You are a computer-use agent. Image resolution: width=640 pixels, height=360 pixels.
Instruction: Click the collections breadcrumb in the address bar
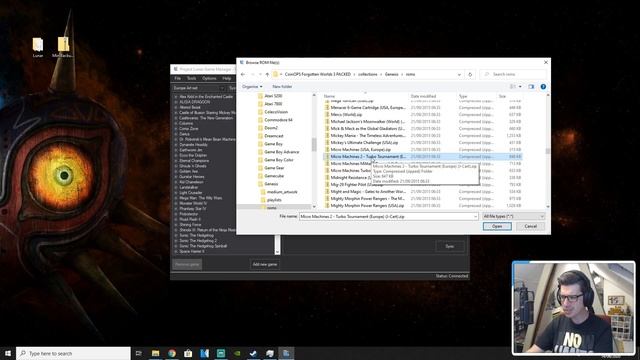click(367, 74)
